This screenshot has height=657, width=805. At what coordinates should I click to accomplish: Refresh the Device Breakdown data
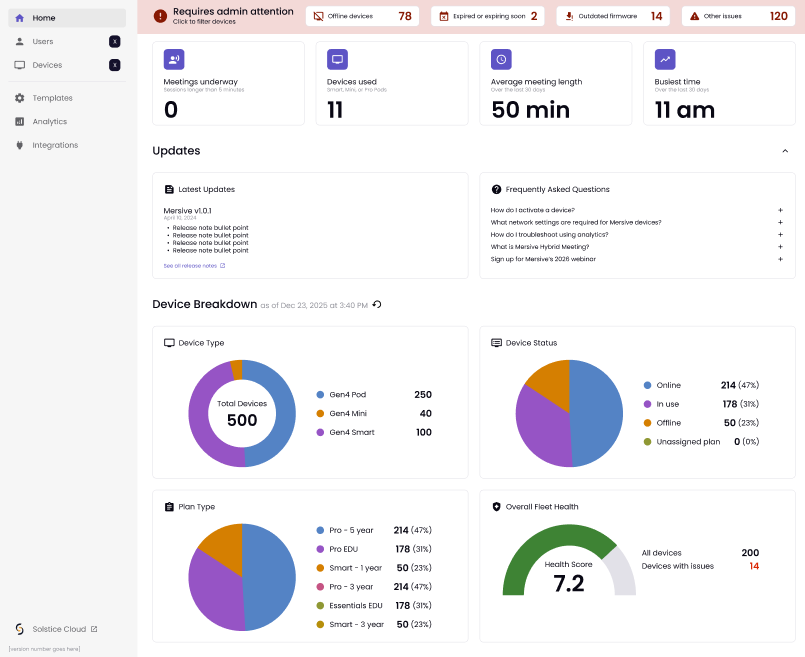pyautogui.click(x=377, y=304)
